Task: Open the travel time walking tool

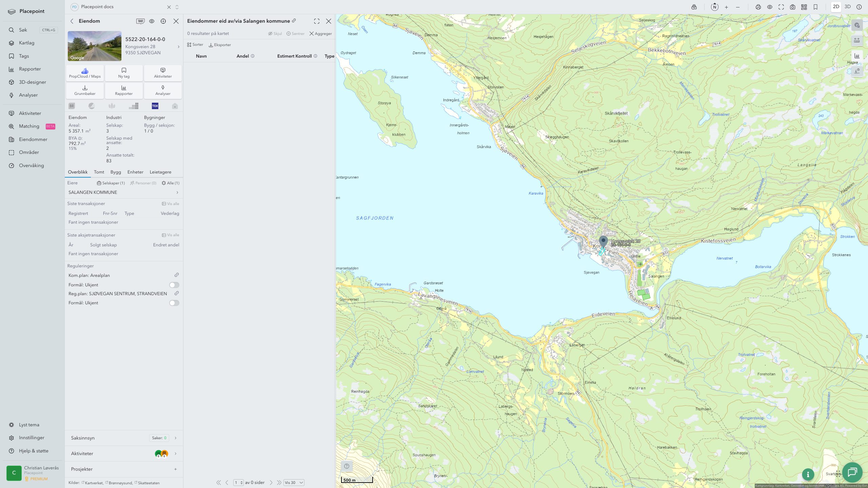Action: 857,71
